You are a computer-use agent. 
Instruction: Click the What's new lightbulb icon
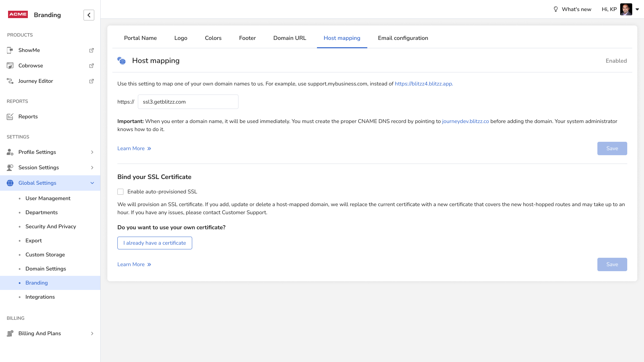(555, 9)
